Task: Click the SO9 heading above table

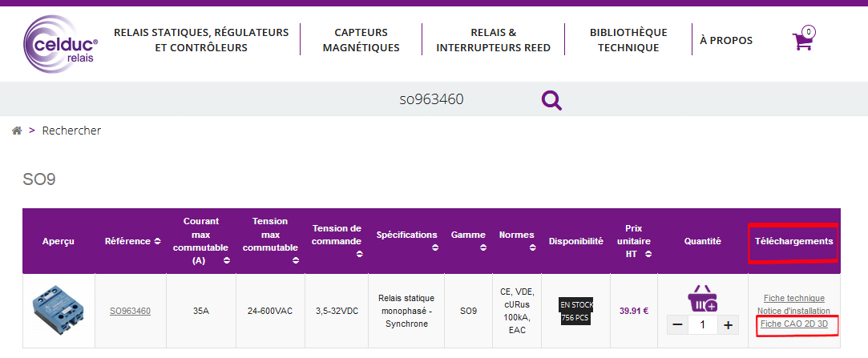Action: [x=38, y=179]
